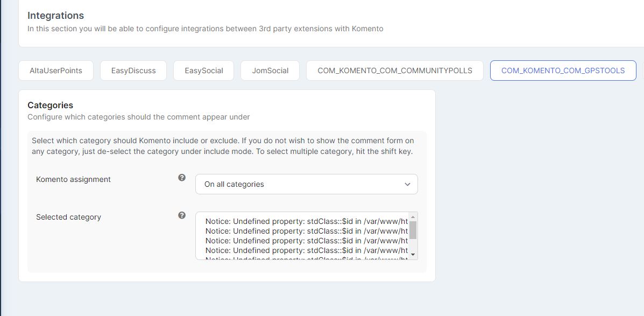
Task: Open the Komento assignment dropdown
Action: pos(306,184)
